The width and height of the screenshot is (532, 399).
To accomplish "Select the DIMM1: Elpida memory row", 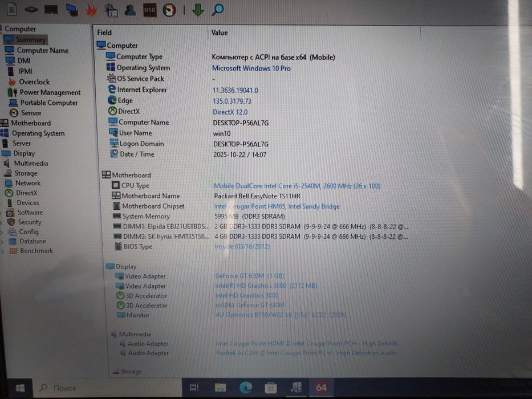I will (x=261, y=226).
